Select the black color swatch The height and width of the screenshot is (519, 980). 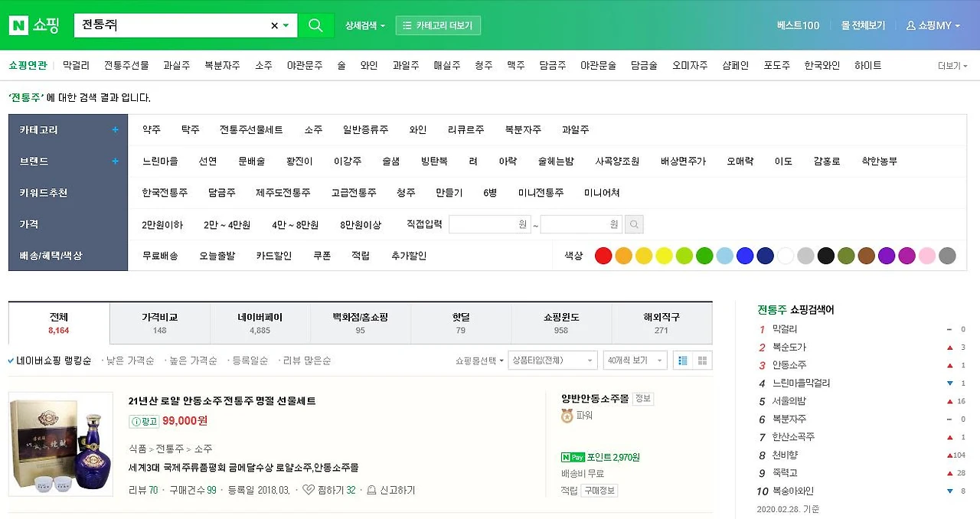click(825, 256)
